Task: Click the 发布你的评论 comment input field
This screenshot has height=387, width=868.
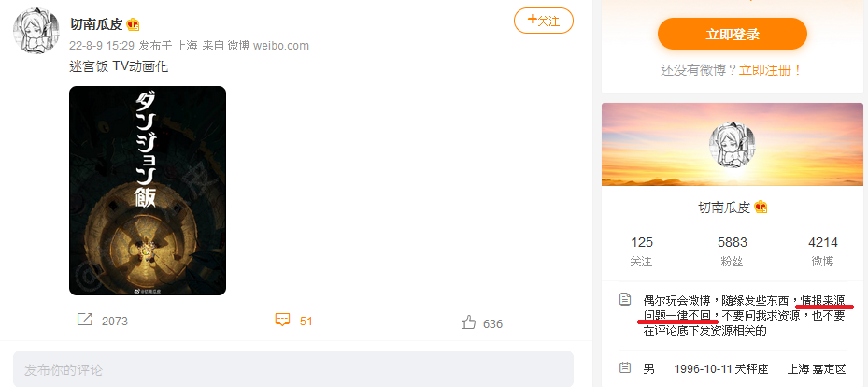Action: (293, 369)
